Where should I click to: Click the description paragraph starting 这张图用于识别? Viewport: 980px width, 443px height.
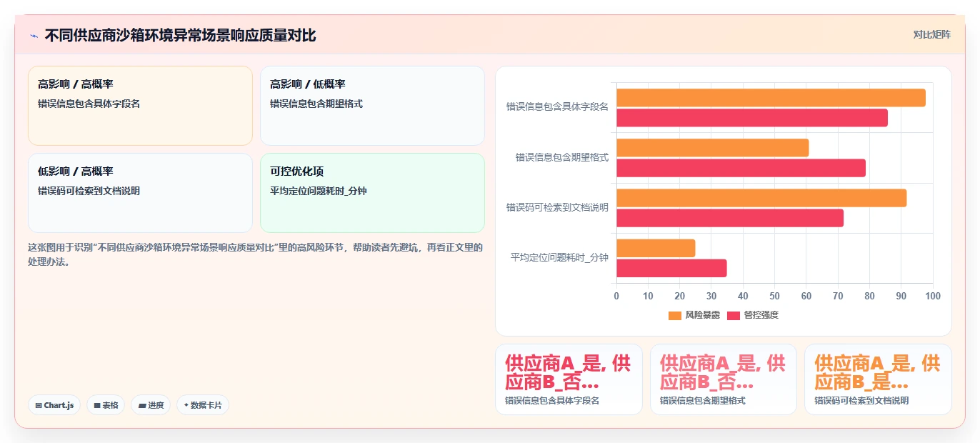click(x=255, y=254)
